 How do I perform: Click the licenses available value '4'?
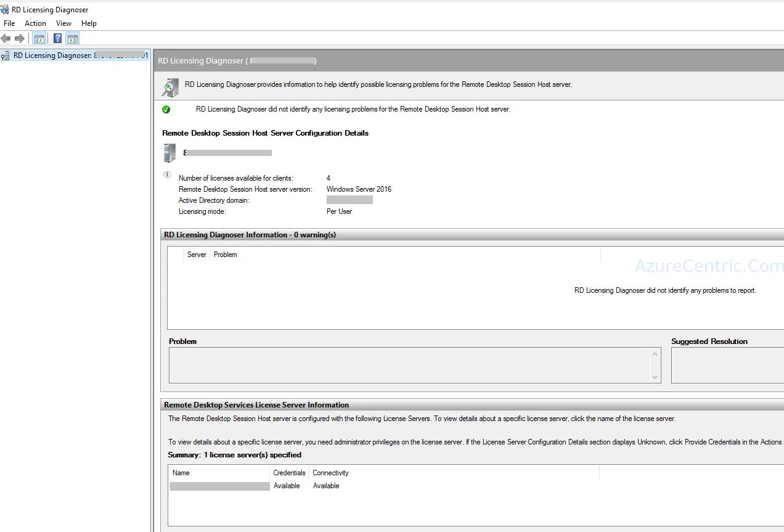tap(329, 178)
